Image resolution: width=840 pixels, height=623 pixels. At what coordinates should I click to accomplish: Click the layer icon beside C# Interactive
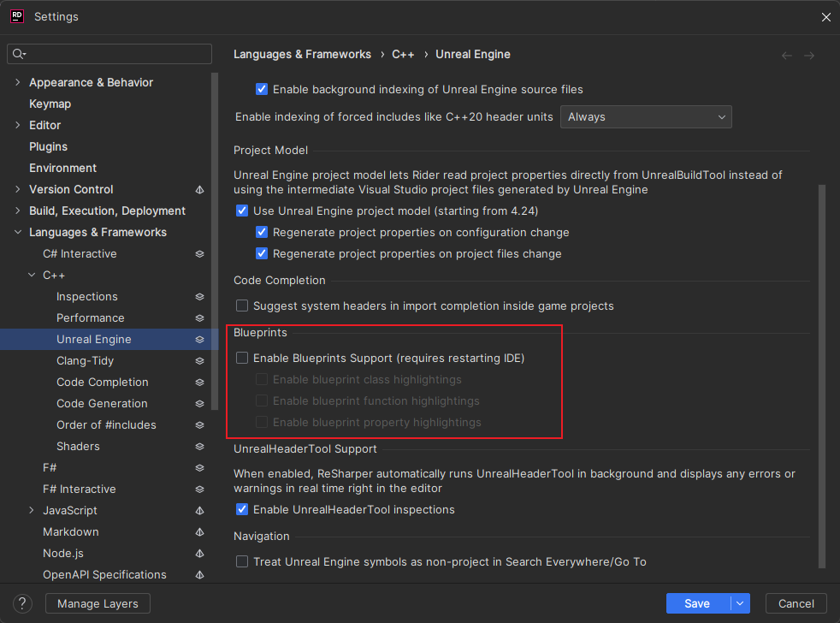tap(200, 254)
